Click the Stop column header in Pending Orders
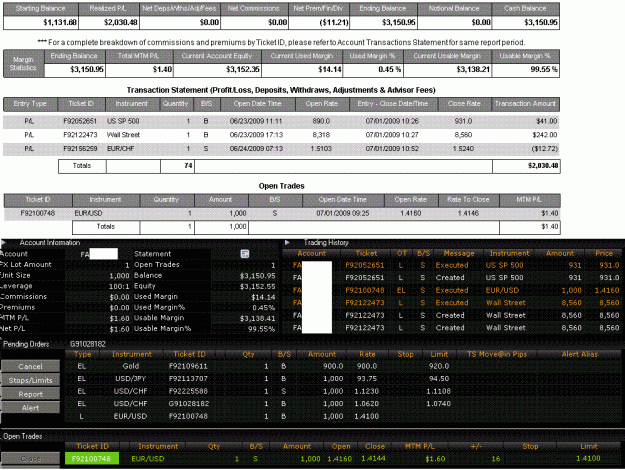The height and width of the screenshot is (470, 625). [405, 354]
